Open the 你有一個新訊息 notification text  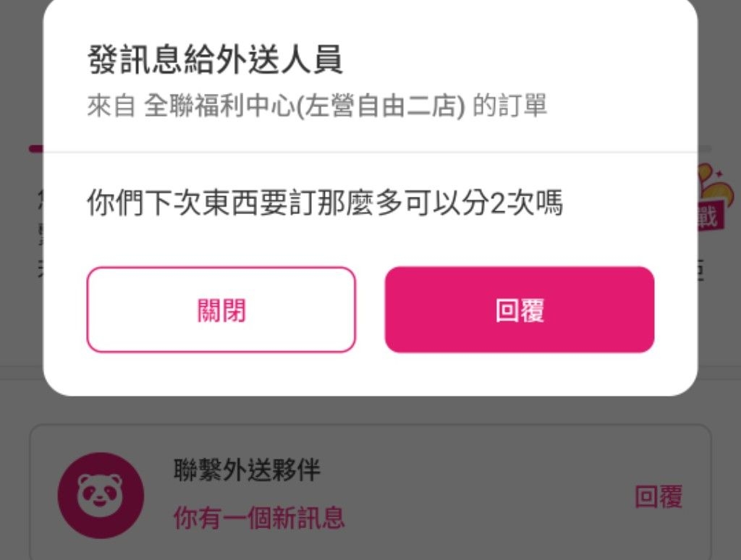pos(259,517)
